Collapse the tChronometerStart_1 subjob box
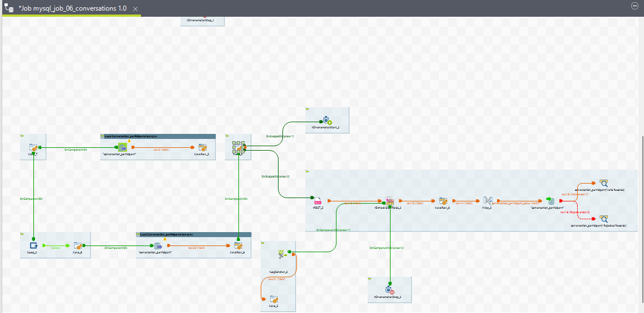The image size is (644, 313). coord(307,109)
